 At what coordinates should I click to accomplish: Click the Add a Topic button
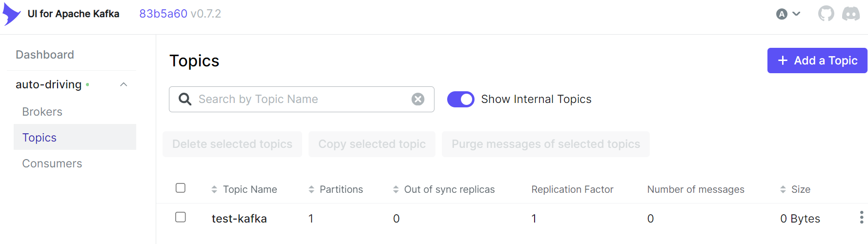click(x=817, y=61)
